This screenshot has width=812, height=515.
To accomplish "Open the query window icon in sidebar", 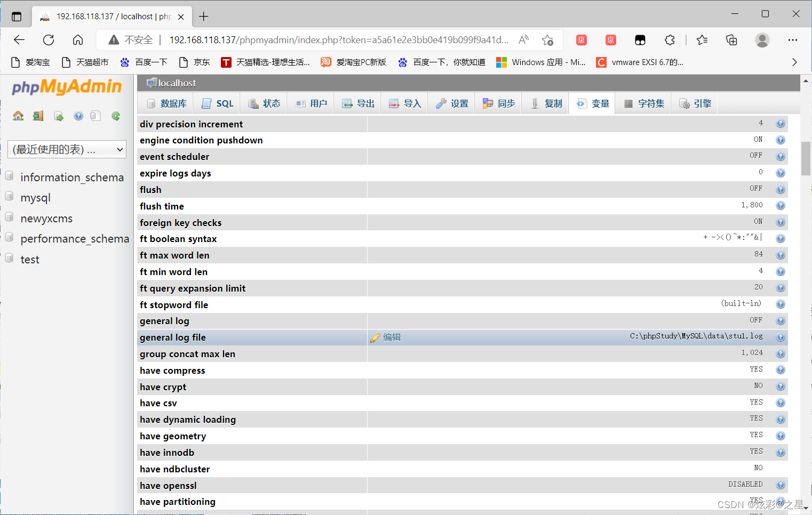I will [x=58, y=116].
